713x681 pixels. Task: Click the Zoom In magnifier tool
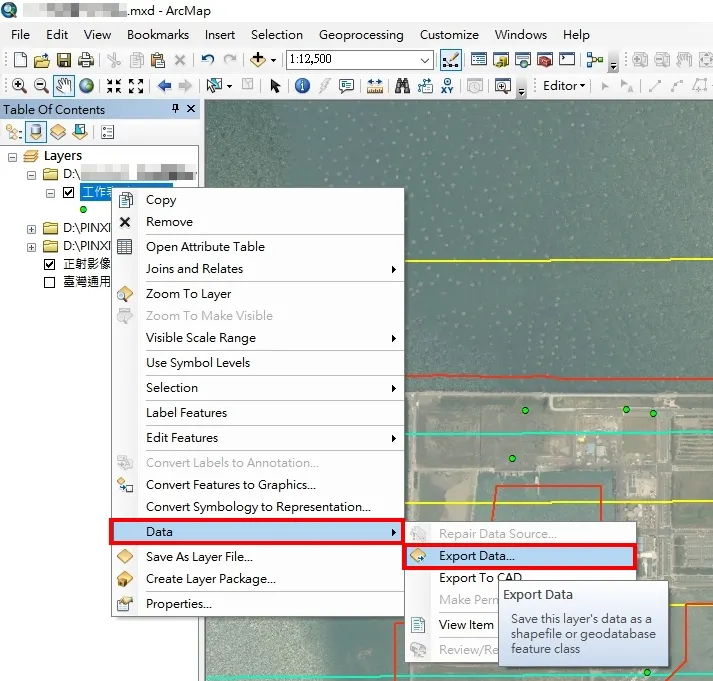tap(19, 86)
